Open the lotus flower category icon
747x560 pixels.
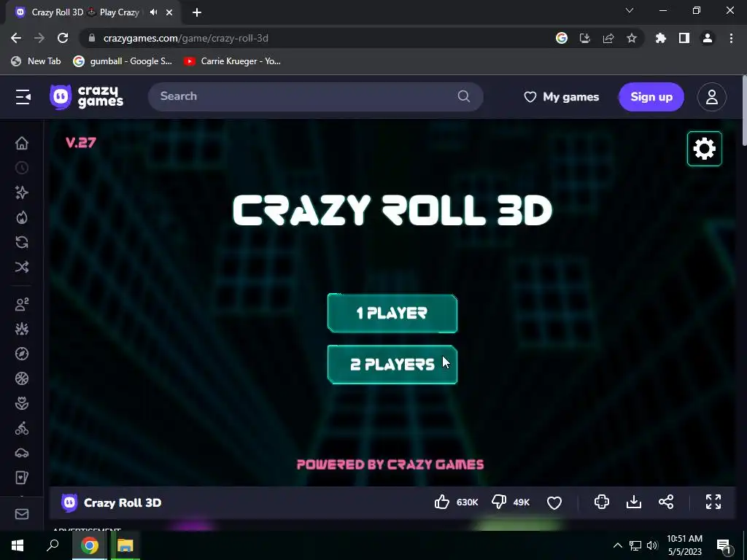[22, 403]
